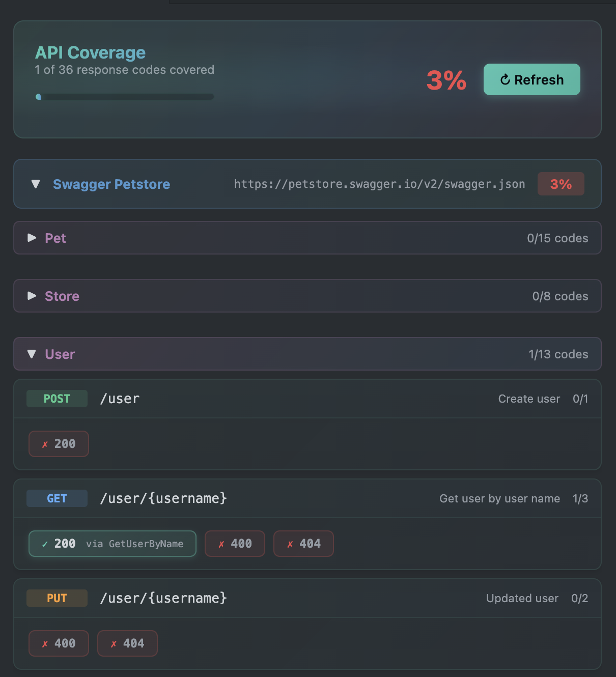
Task: Click the API coverage progress bar
Action: click(124, 97)
